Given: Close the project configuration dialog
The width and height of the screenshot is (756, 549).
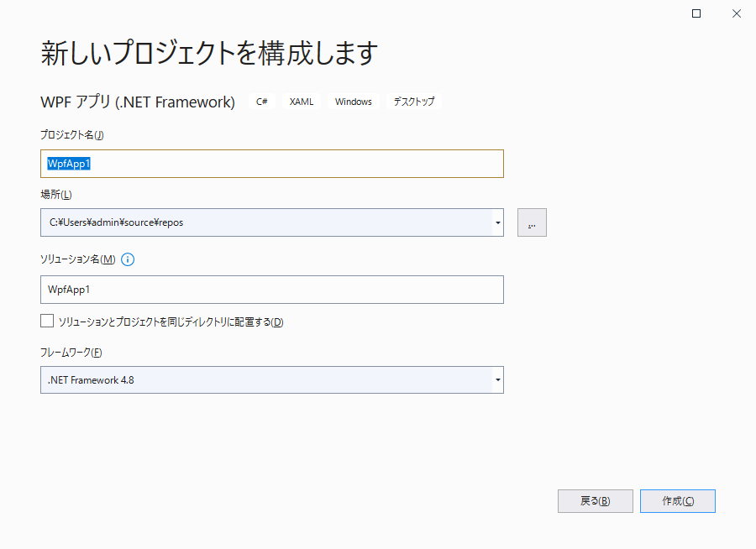Looking at the screenshot, I should coord(736,13).
